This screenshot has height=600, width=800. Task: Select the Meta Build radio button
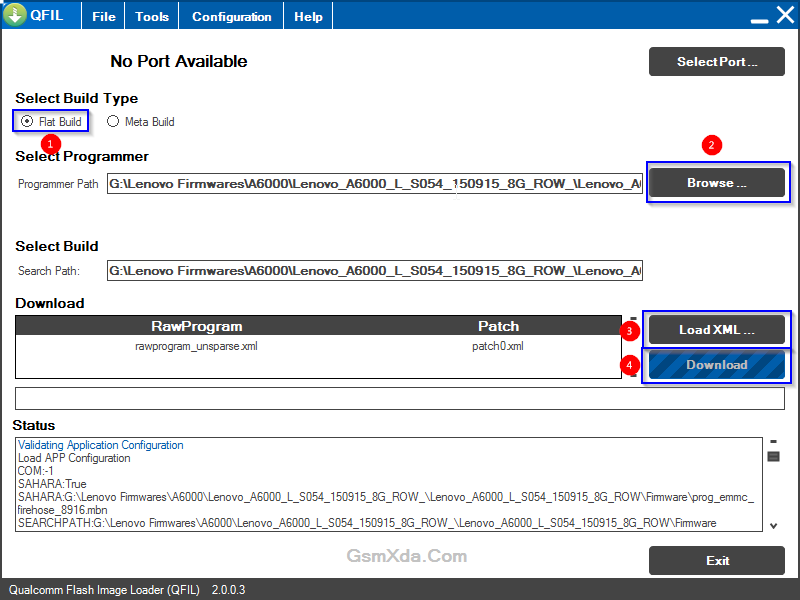[x=113, y=121]
